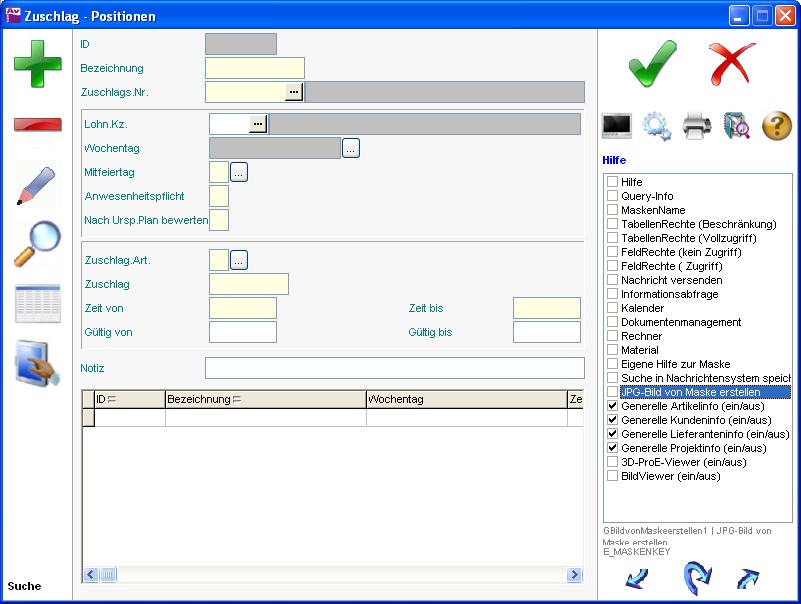Check the BildViewer (ein/aus) checkbox

click(x=612, y=477)
